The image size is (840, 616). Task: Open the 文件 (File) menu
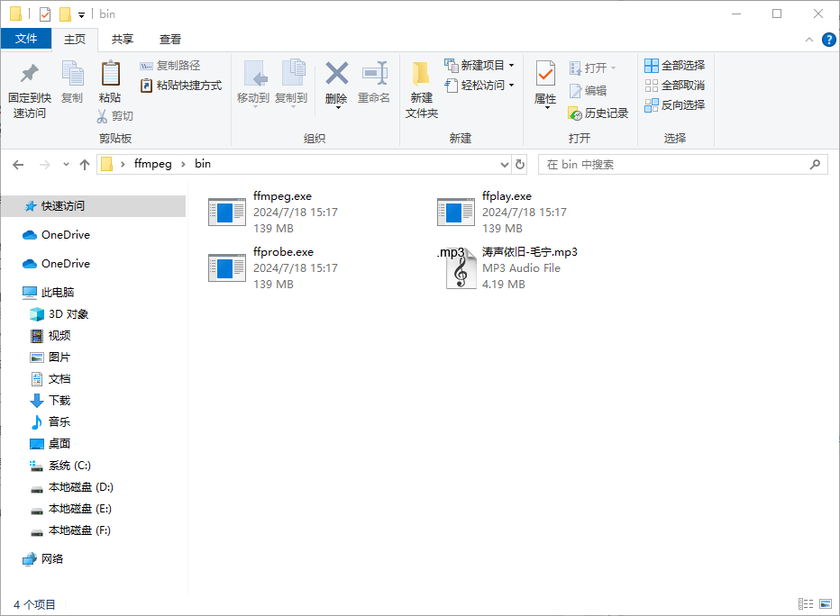26,39
